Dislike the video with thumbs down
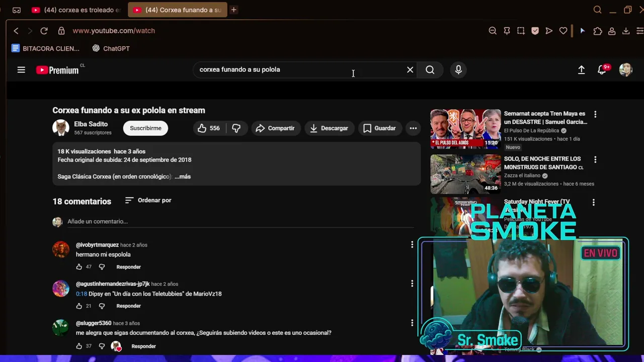The width and height of the screenshot is (644, 362). 236,128
